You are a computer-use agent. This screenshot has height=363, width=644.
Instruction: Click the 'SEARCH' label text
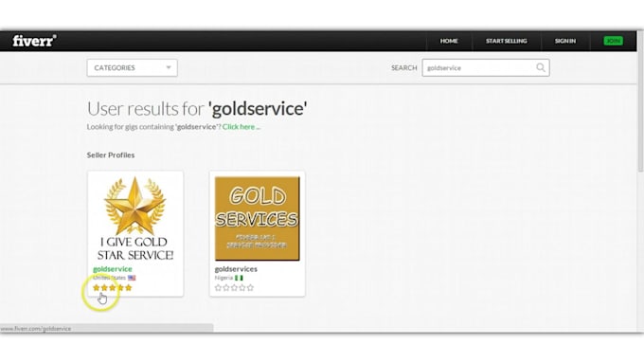click(x=403, y=68)
